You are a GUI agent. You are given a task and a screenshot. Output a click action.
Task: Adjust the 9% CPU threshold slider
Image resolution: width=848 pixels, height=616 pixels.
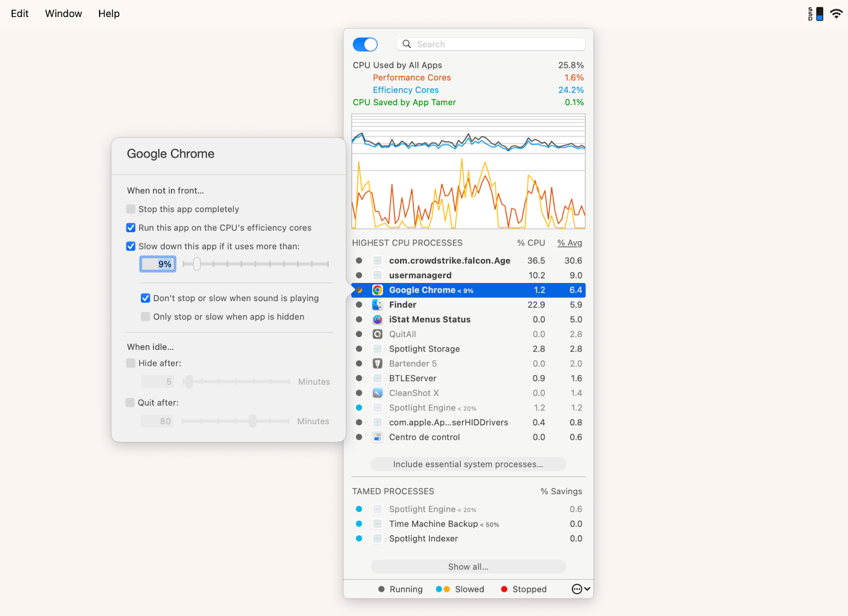tap(197, 263)
